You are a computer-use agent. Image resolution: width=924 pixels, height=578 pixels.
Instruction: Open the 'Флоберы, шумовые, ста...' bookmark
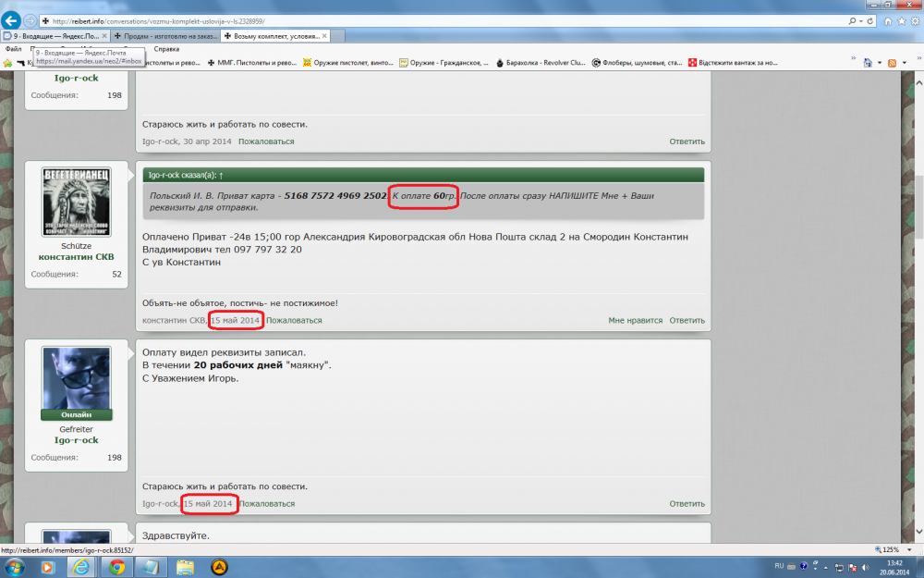pos(637,63)
